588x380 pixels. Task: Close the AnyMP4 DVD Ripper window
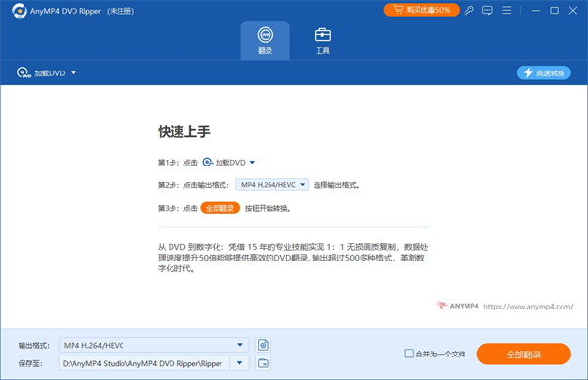(x=573, y=11)
